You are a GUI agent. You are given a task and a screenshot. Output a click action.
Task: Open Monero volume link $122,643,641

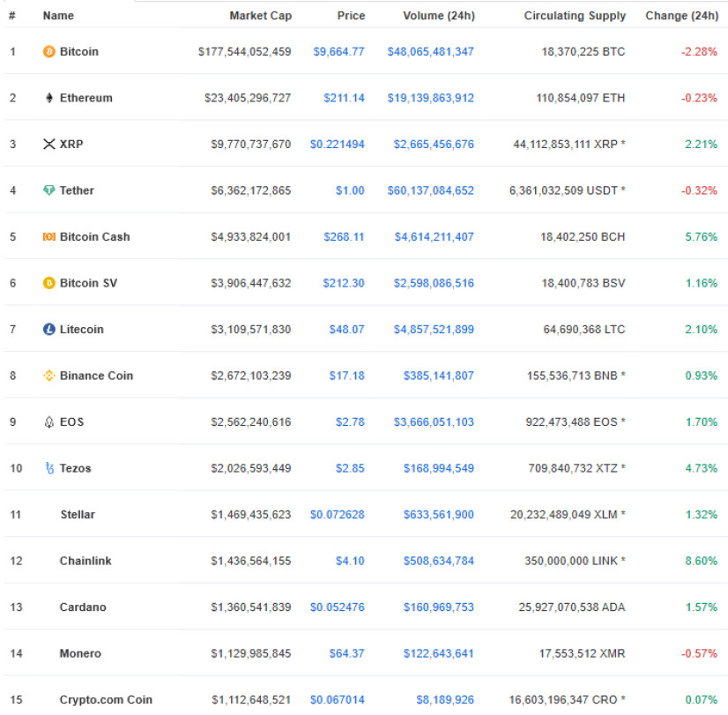coord(438,653)
